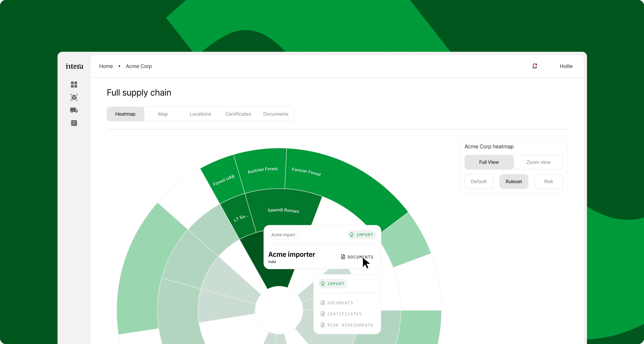This screenshot has width=644, height=344.
Task: Select the Ruleset heatmap mode
Action: coord(514,181)
